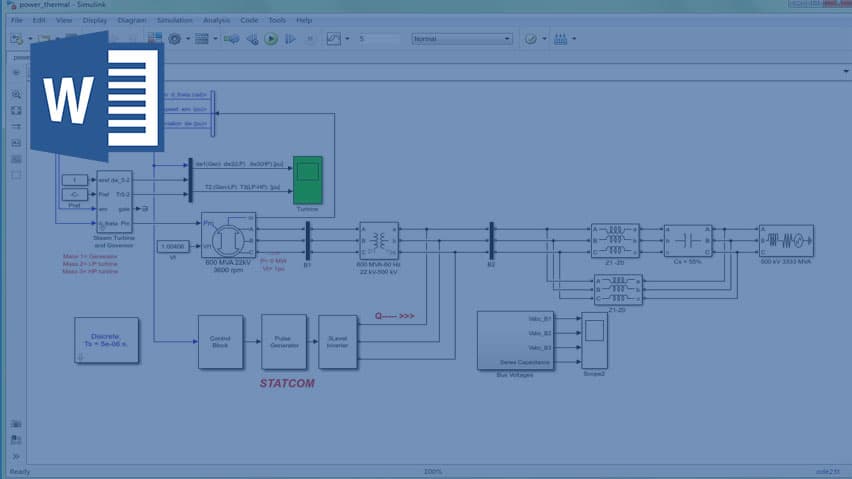The height and width of the screenshot is (479, 852).
Task: Expand the Normal simulation mode dropdown
Action: pyautogui.click(x=462, y=39)
